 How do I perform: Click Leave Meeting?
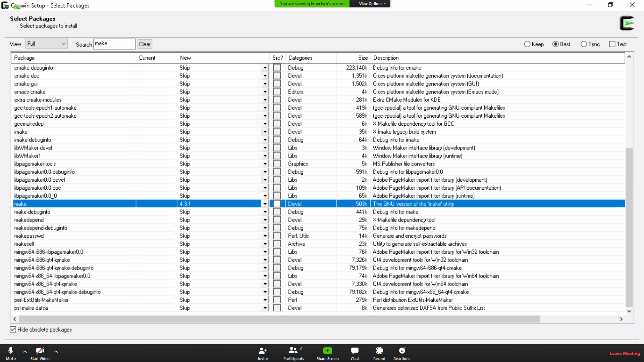[x=625, y=353]
